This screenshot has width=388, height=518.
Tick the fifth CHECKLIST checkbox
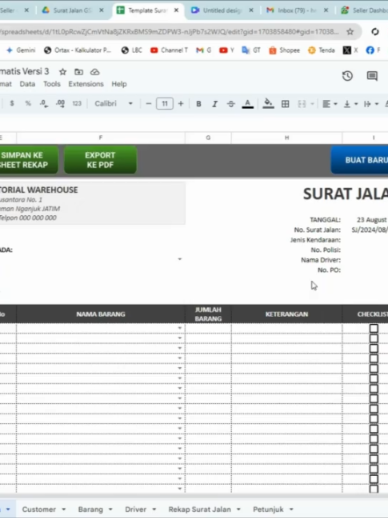pos(374,369)
